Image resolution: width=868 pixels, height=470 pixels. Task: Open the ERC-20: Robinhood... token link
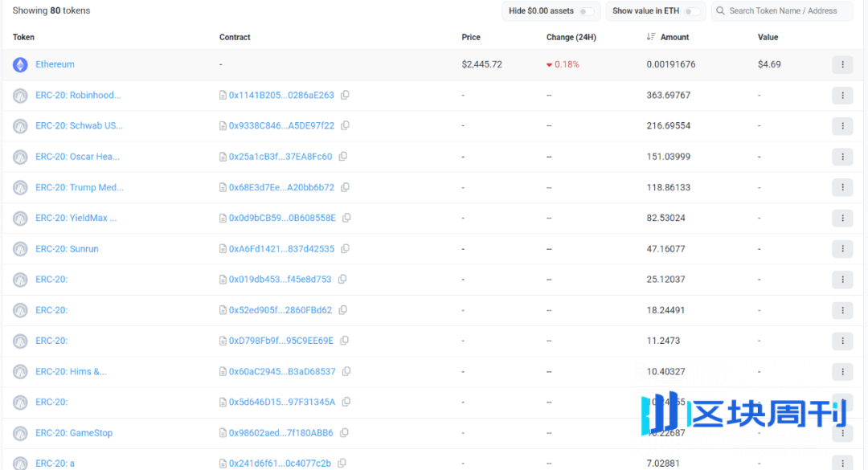click(x=78, y=96)
